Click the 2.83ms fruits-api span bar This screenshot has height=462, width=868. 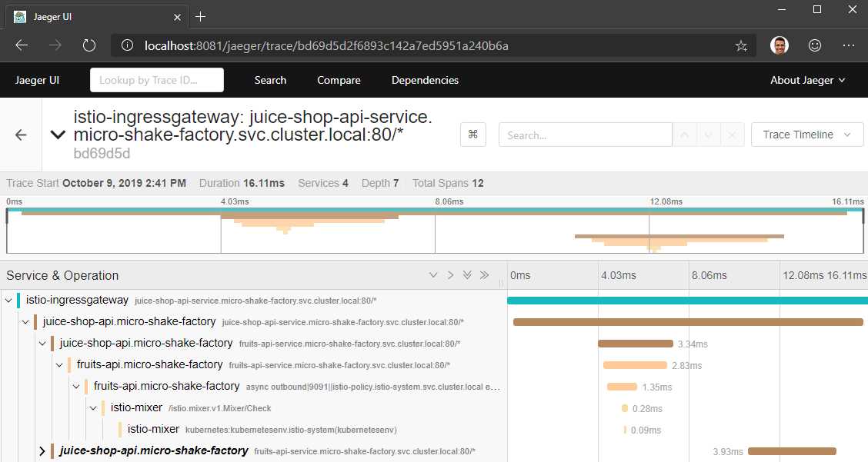(x=635, y=365)
